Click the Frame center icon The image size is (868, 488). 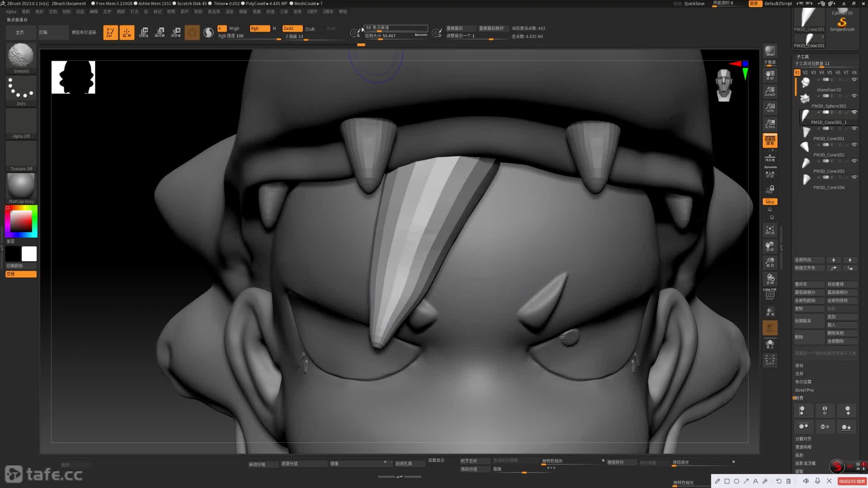tap(770, 230)
